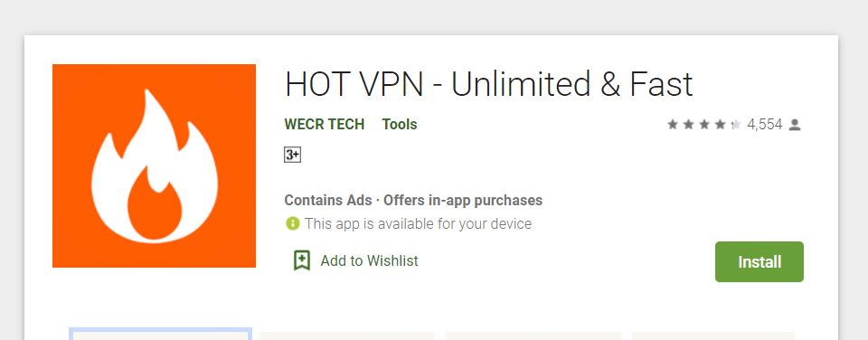Open the second screenshot thumbnail
This screenshot has height=340, width=868.
click(347, 336)
